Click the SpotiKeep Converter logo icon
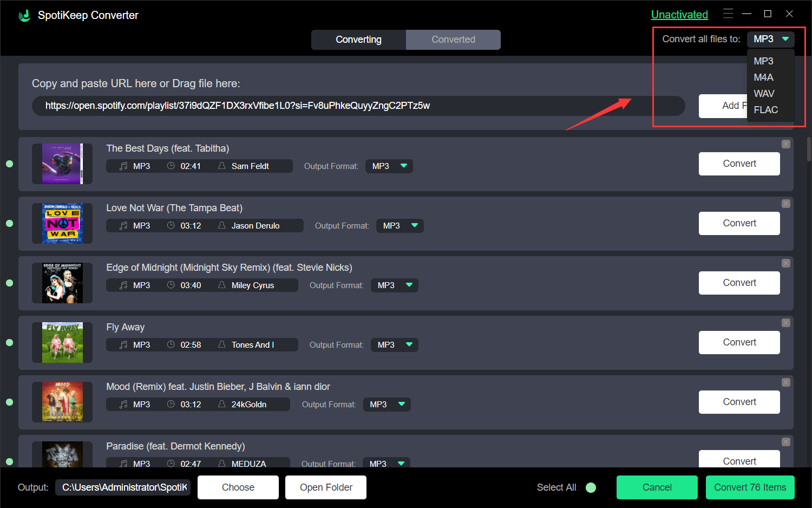Image resolution: width=812 pixels, height=508 pixels. click(x=24, y=16)
